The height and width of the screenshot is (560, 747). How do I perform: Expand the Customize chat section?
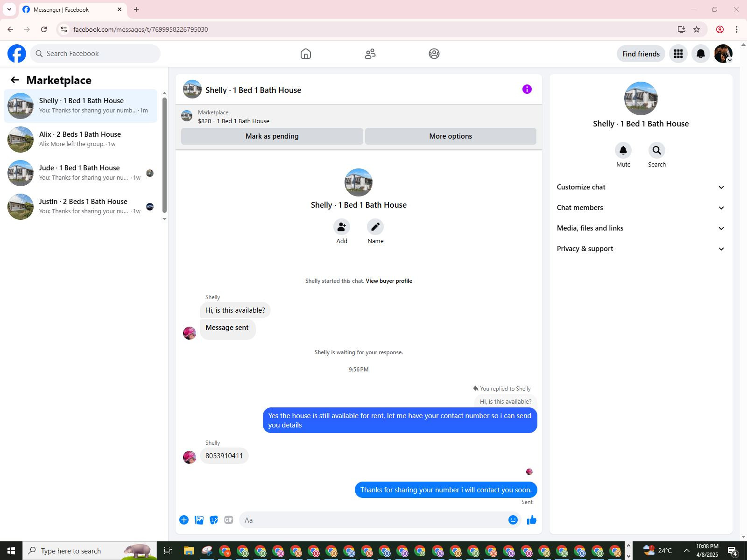[x=641, y=187]
